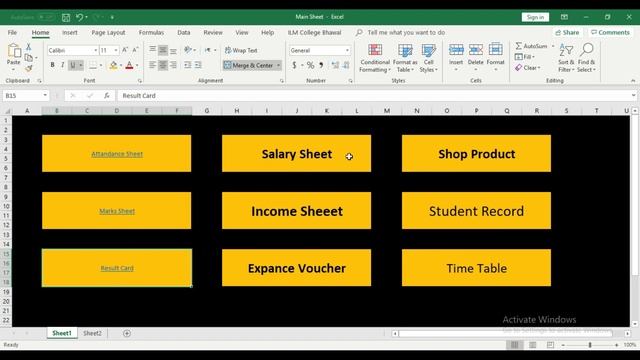Screen dimensions: 640x360
Task: Click the Format Painter brush icon
Action: coord(29,69)
